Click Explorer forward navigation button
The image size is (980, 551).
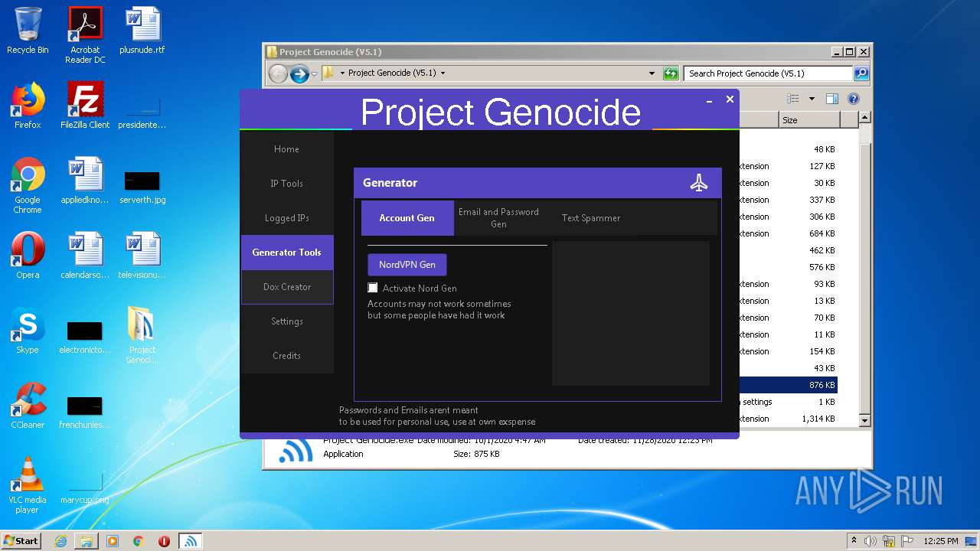point(299,73)
